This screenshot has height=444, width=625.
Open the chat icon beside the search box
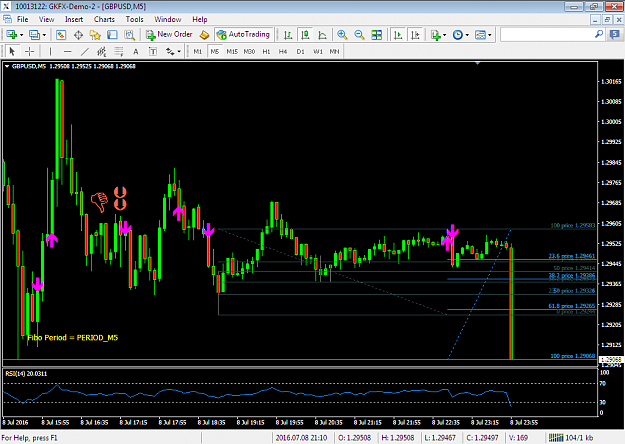tap(615, 35)
